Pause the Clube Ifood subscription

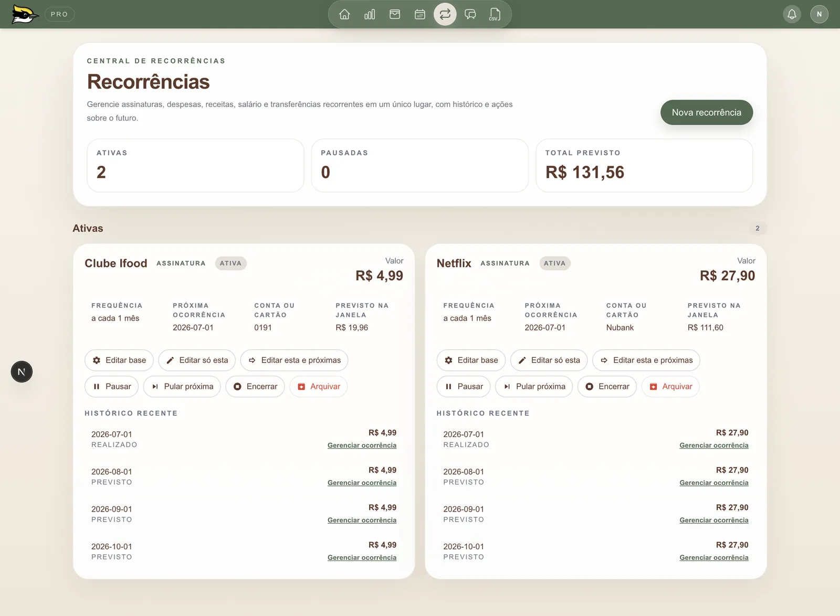click(112, 387)
